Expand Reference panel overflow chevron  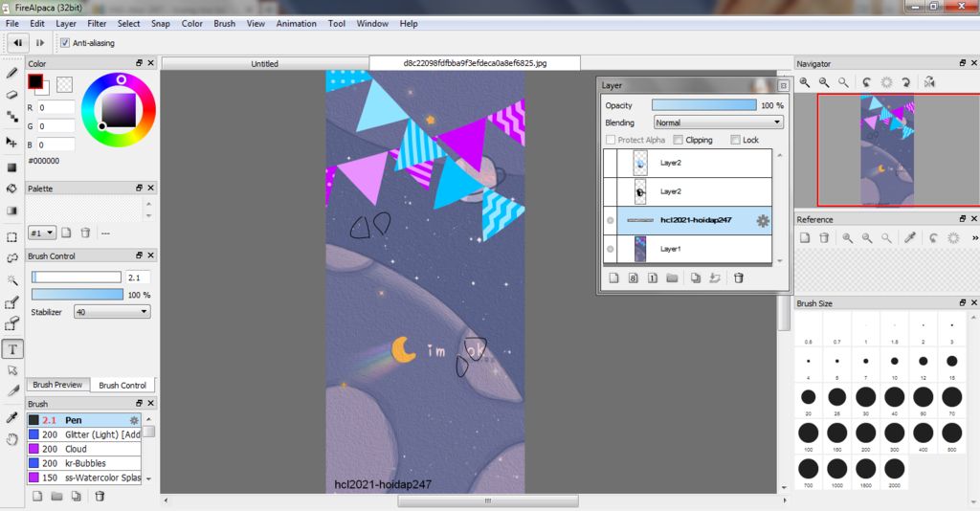[974, 238]
